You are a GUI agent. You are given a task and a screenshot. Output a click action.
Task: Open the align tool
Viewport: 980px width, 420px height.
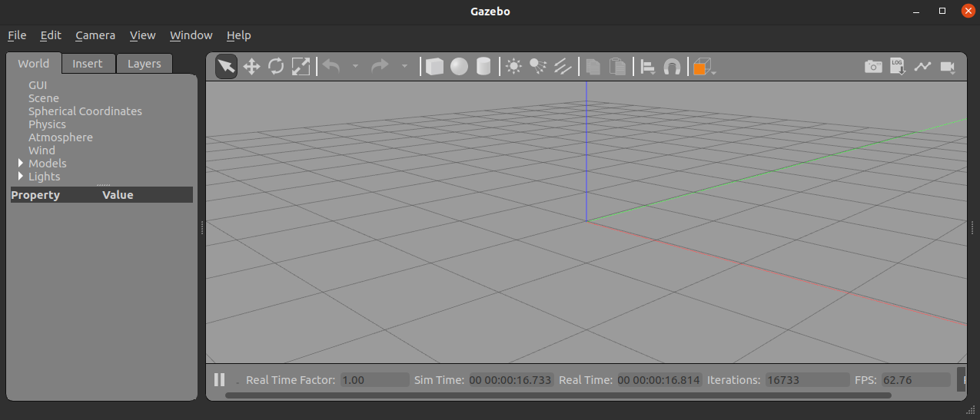click(x=648, y=68)
